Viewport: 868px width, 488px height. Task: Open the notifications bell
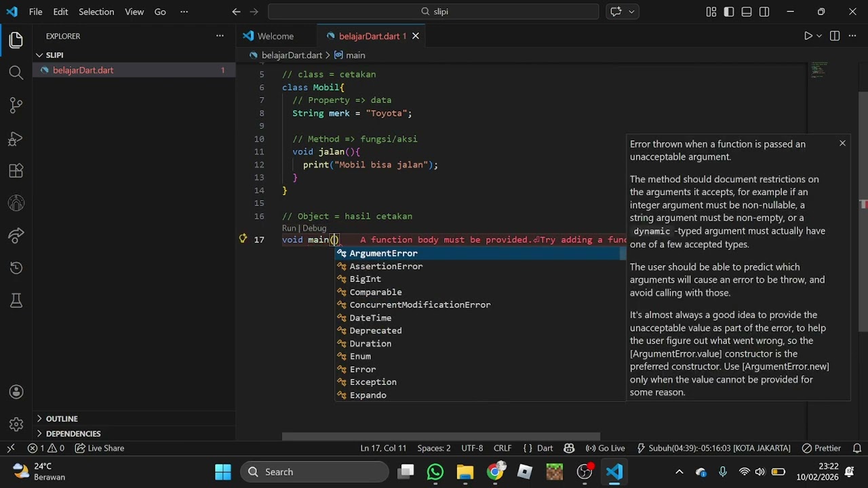856,448
